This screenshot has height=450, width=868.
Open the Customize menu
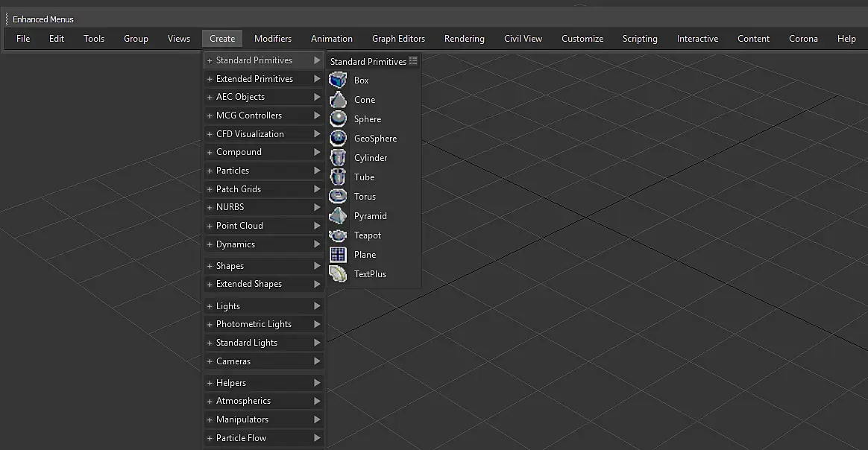[582, 39]
